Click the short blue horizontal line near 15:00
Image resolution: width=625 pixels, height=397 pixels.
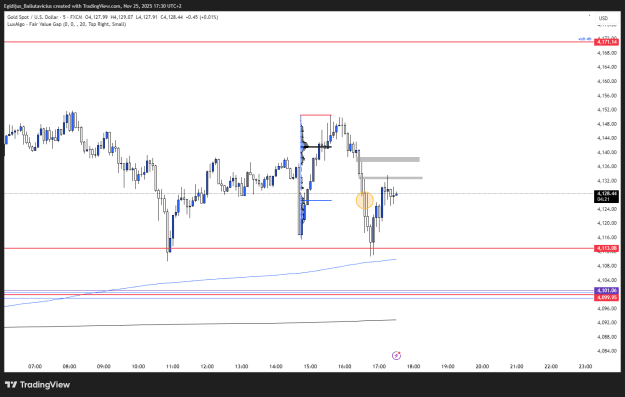tap(317, 200)
